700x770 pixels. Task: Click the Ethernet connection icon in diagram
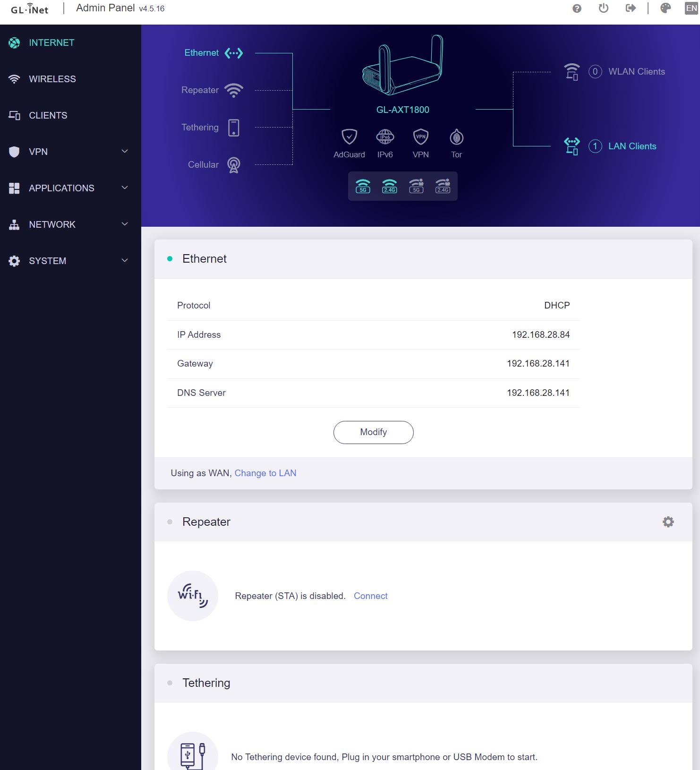coord(234,53)
